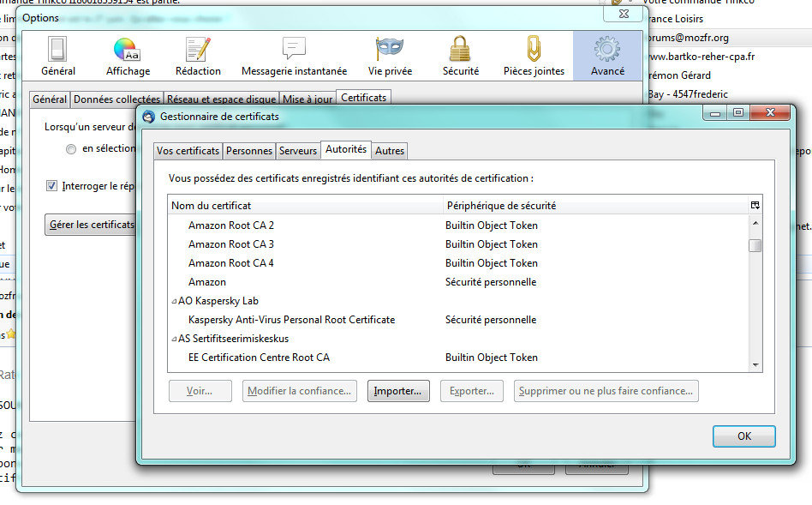Image resolution: width=812 pixels, height=505 pixels.
Task: Open the Affichage options category
Action: 128,56
